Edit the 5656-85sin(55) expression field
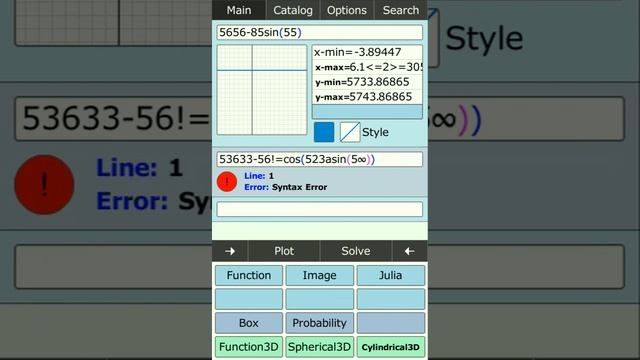640x360 pixels. (320, 33)
